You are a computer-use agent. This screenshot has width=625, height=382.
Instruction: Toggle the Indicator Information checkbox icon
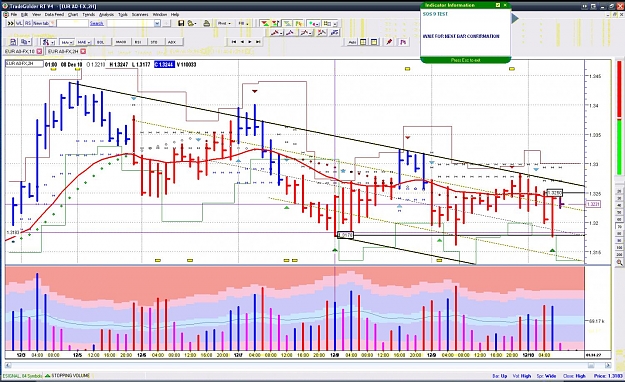(x=497, y=5)
